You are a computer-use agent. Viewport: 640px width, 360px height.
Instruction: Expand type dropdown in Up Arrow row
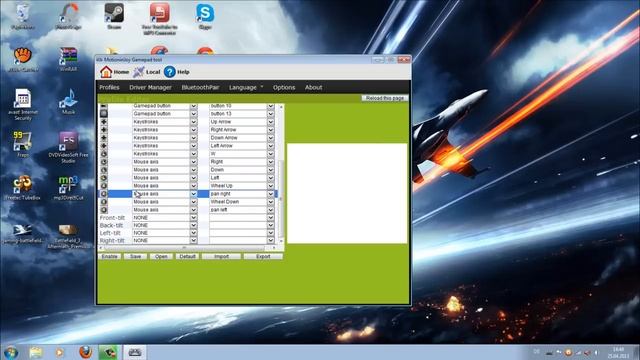(193, 122)
